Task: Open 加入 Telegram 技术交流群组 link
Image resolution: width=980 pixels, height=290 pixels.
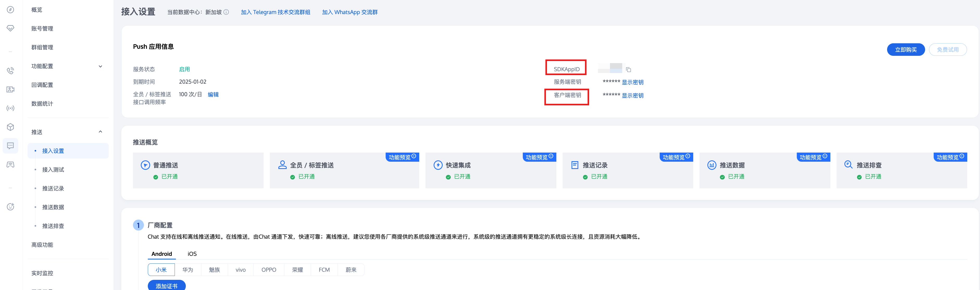Action: pyautogui.click(x=275, y=12)
